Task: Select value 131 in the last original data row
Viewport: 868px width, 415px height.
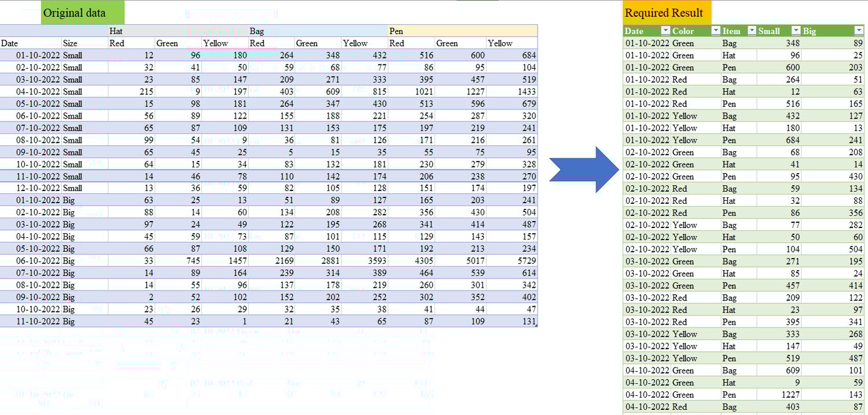Action: tap(512, 321)
